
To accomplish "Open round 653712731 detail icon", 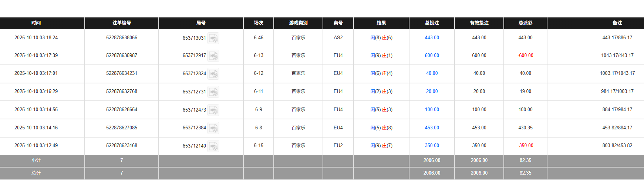I will (x=213, y=92).
